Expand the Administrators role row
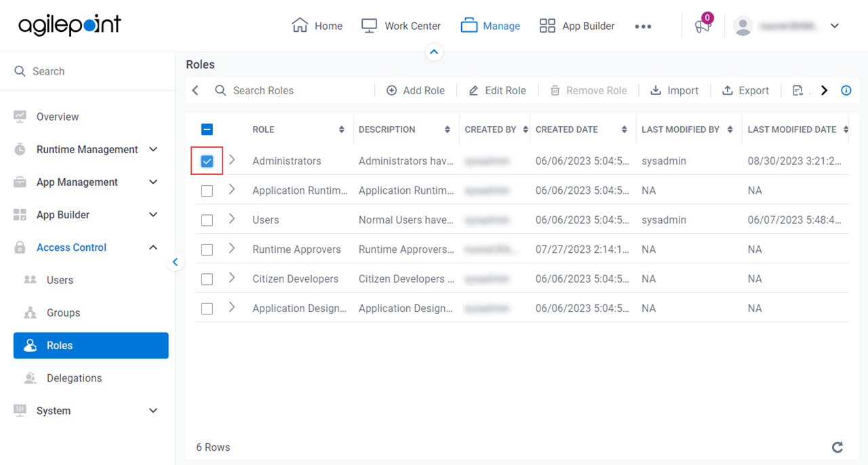The image size is (868, 465). click(x=232, y=160)
